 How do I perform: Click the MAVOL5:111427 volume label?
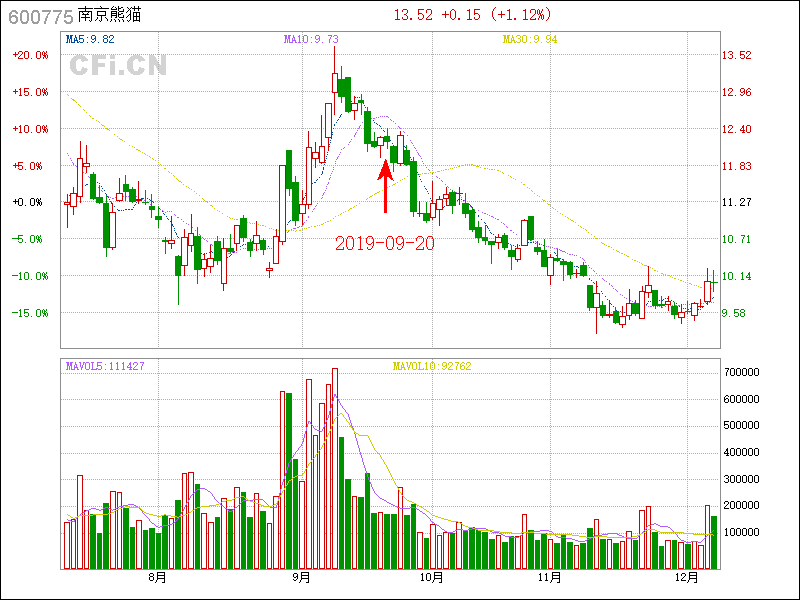(x=105, y=366)
